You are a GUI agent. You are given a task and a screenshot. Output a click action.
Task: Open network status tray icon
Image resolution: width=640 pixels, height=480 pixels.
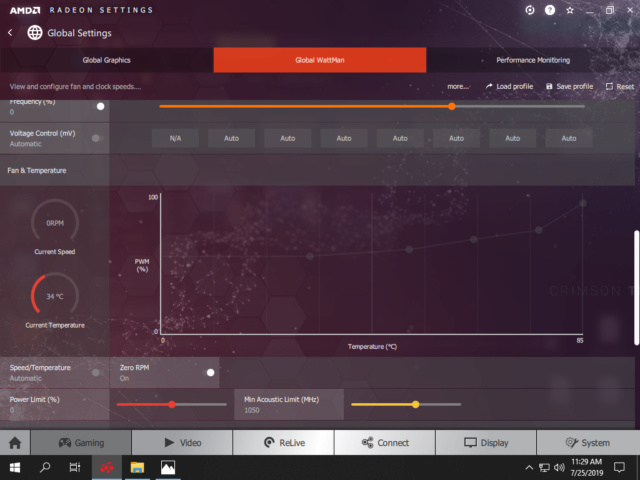click(x=544, y=468)
